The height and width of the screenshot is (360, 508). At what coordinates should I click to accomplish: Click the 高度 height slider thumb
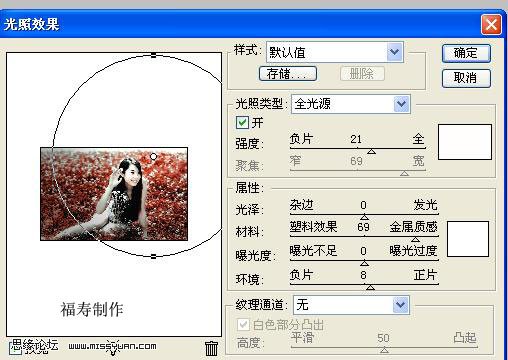click(x=384, y=350)
